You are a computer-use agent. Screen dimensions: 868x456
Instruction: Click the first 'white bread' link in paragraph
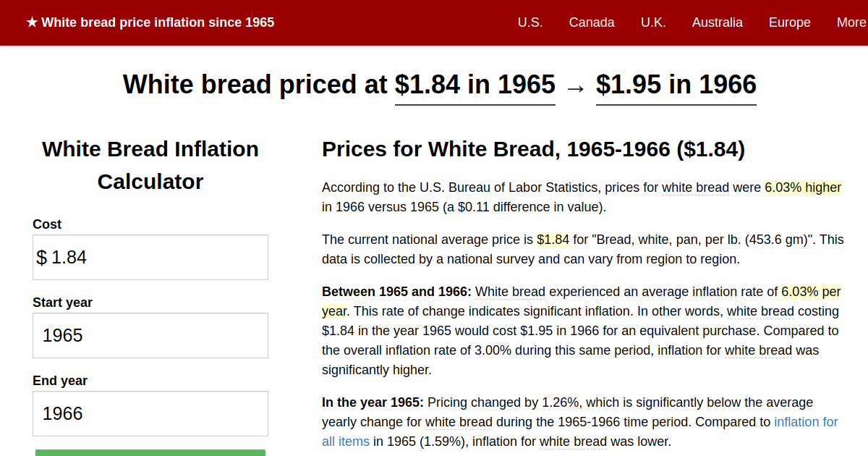pyautogui.click(x=695, y=187)
